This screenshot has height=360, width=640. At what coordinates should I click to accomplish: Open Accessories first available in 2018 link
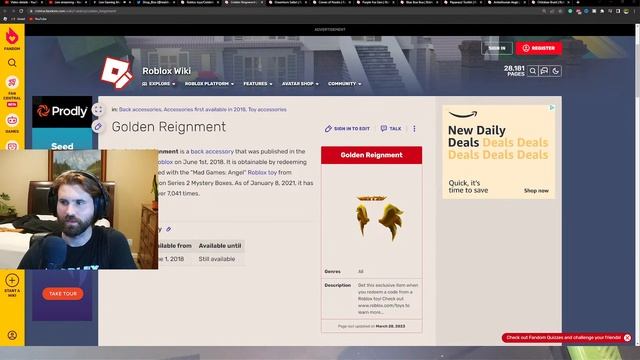pos(204,109)
